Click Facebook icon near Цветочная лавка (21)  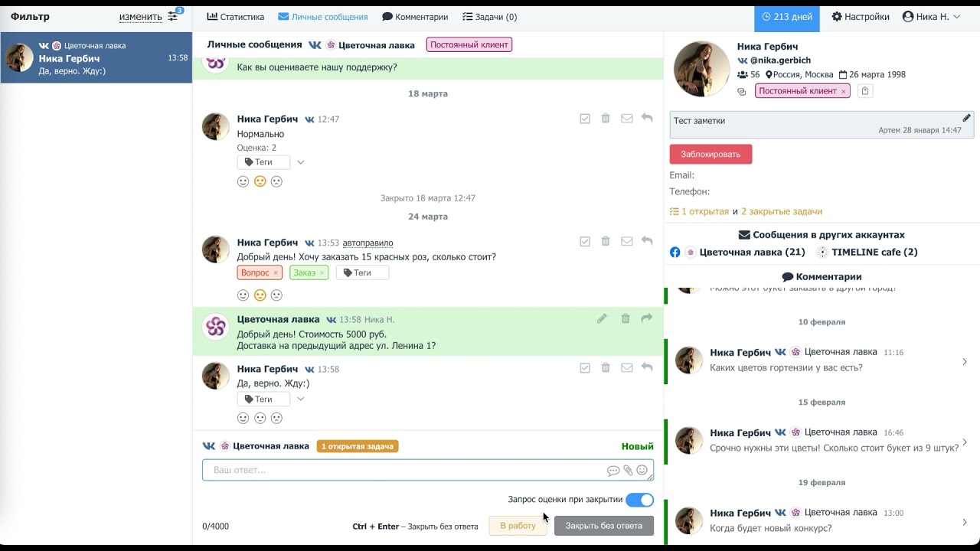pos(675,252)
